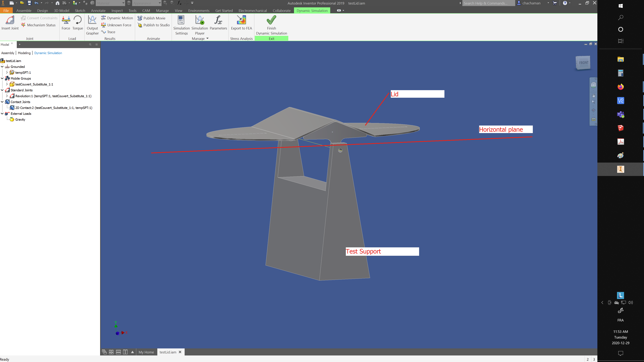
Task: Open Mechanism Status
Action: pyautogui.click(x=39, y=25)
